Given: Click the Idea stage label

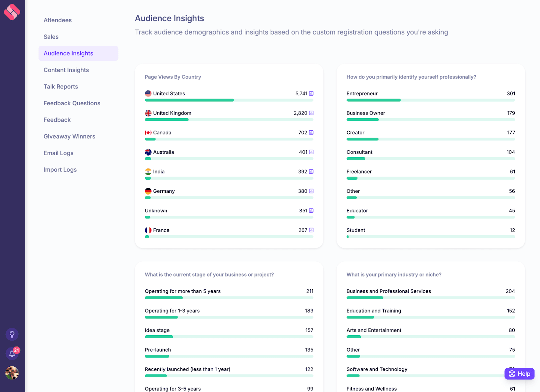Looking at the screenshot, I should point(157,330).
